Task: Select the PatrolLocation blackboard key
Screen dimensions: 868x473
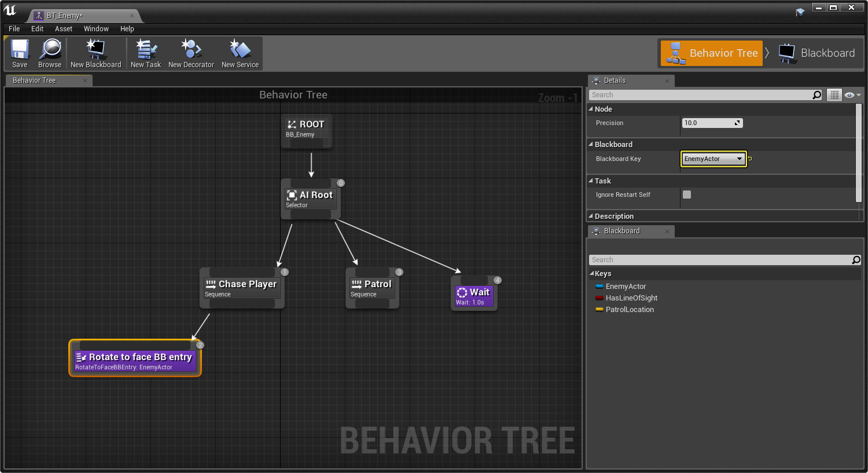Action: (x=630, y=310)
